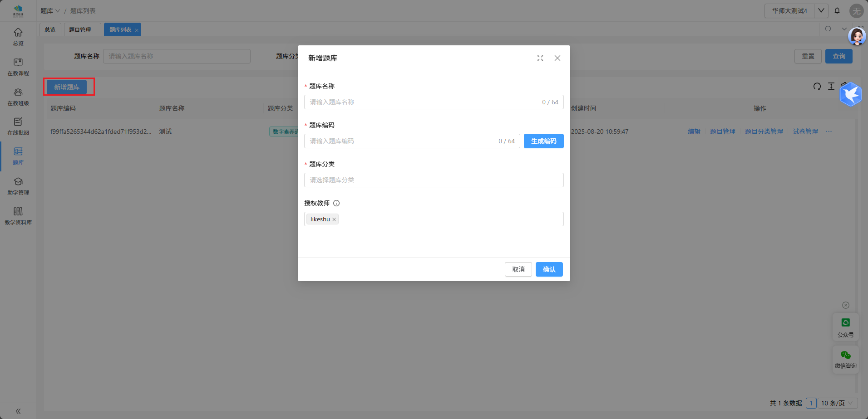
Task: Toggle fullscreen for the 新增题库 dialog
Action: 540,58
